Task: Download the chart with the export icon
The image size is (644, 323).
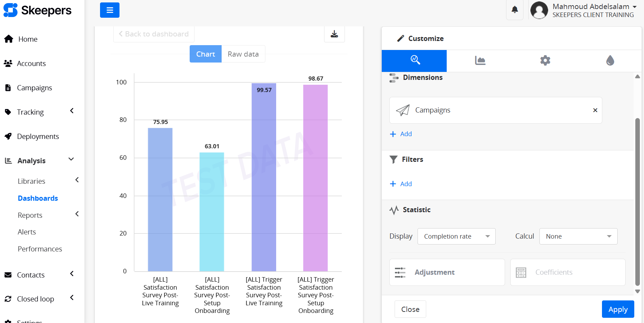Action: click(334, 34)
